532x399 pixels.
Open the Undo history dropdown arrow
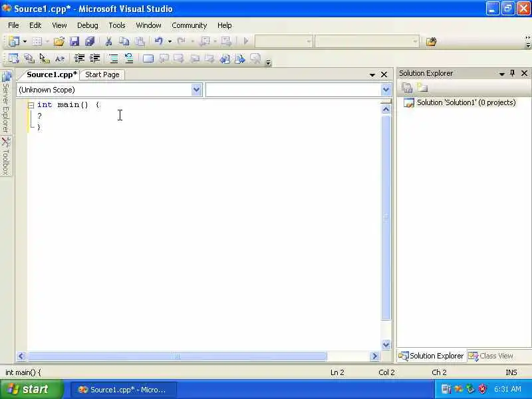click(170, 41)
